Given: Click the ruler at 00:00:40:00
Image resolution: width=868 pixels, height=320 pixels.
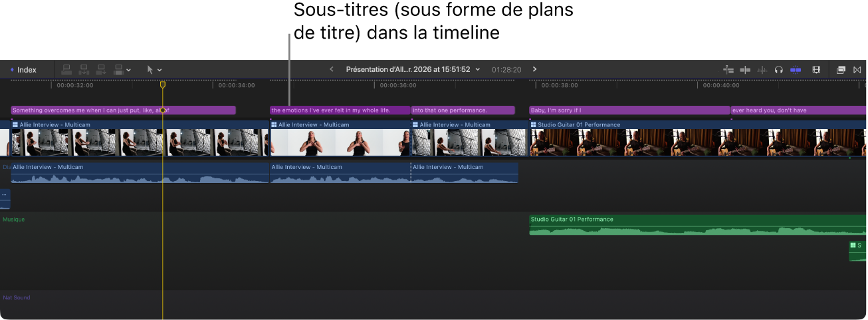Looking at the screenshot, I should (x=720, y=85).
